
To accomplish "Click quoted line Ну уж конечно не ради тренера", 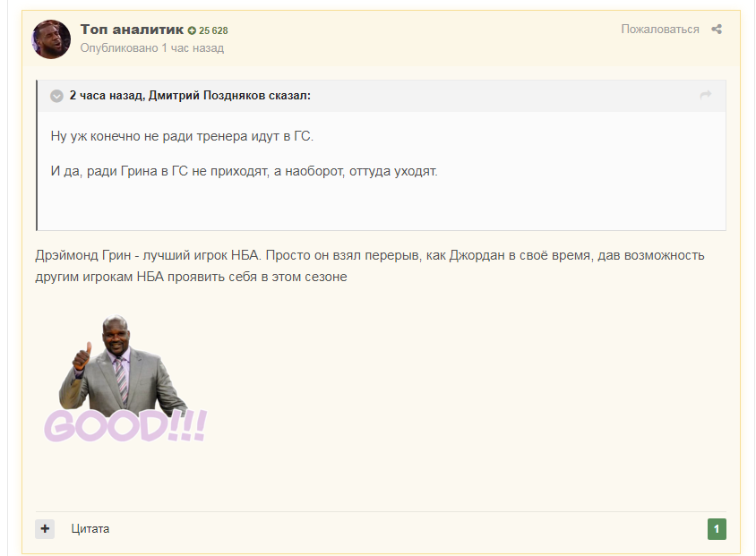I will pyautogui.click(x=182, y=136).
